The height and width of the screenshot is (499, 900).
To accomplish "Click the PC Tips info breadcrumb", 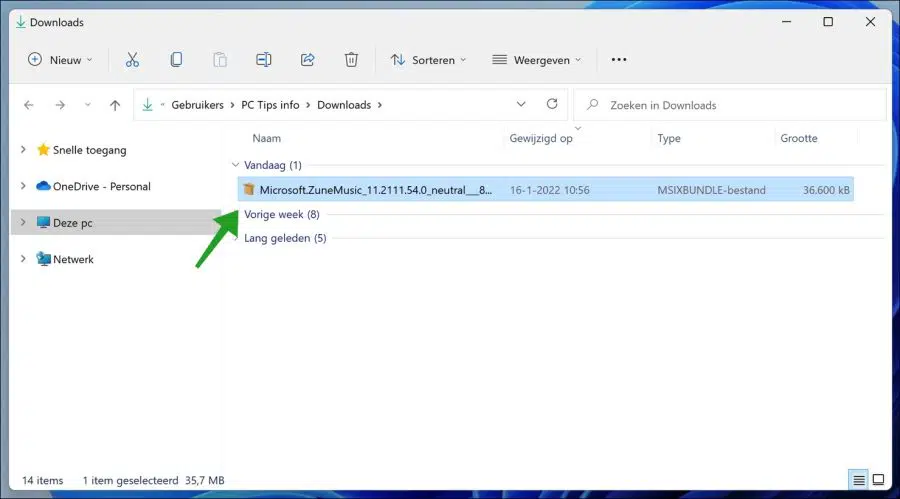I will 270,105.
